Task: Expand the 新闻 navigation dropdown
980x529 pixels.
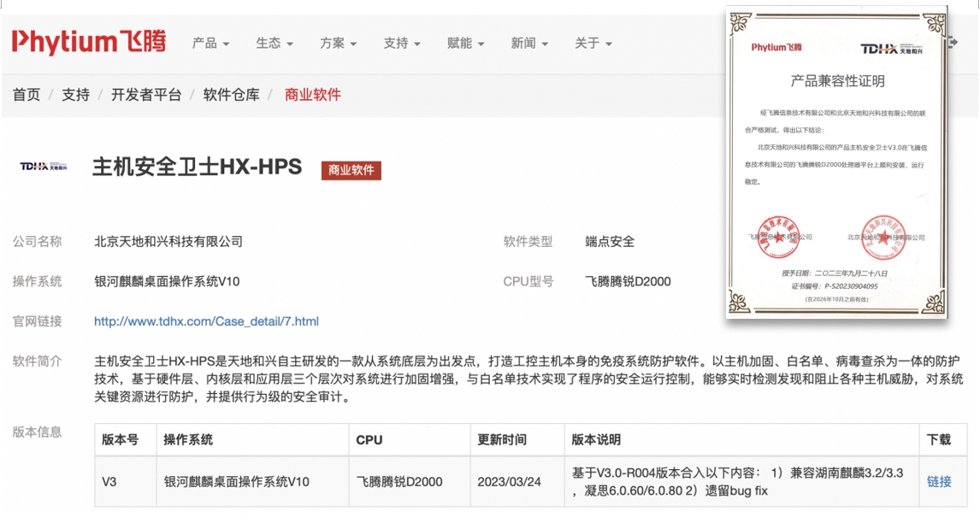Action: (x=529, y=43)
